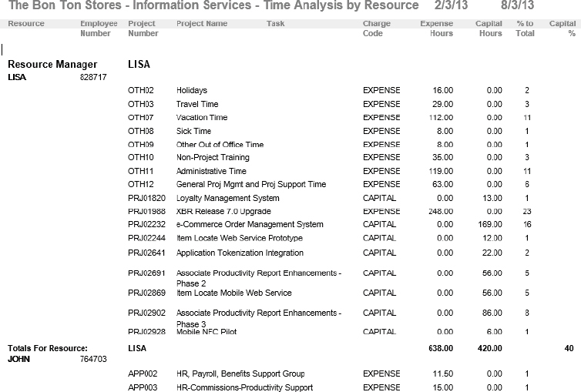Click Item Locate Mobile Web Service name
The height and width of the screenshot is (392, 581).
coord(233,293)
